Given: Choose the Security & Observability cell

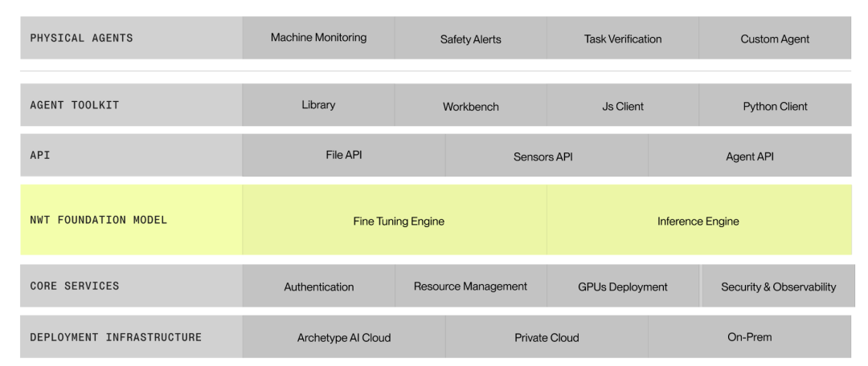Looking at the screenshot, I should [x=778, y=286].
